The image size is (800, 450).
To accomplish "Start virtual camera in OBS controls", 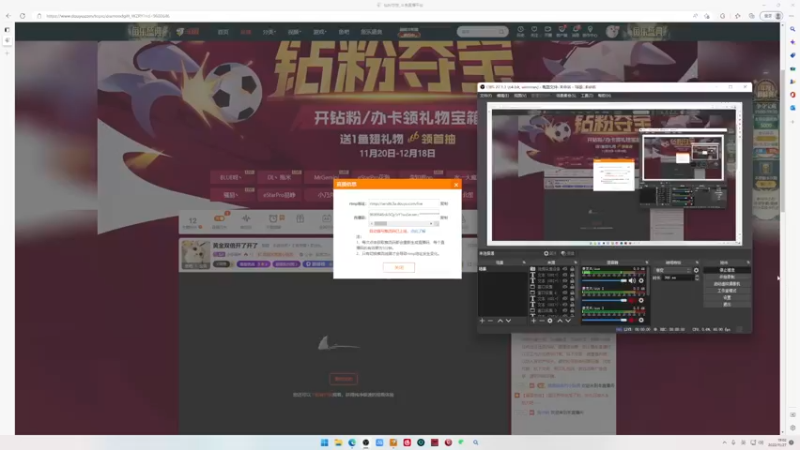I will [x=727, y=284].
